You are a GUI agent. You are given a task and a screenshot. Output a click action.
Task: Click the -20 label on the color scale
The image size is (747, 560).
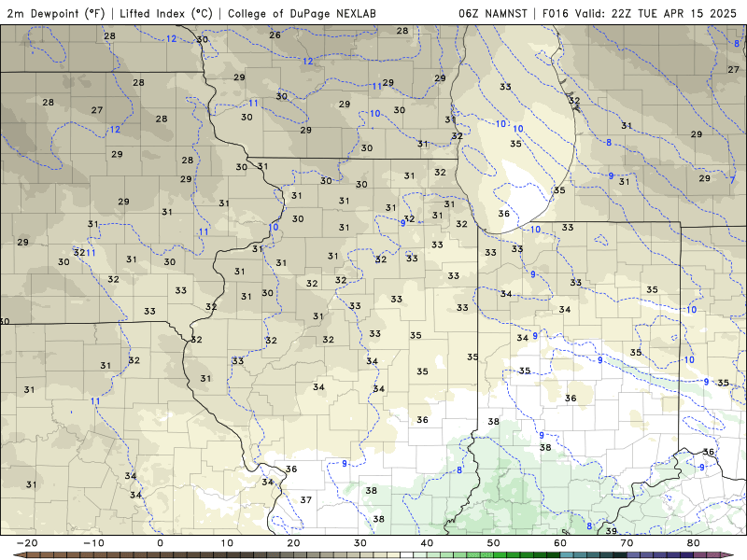pyautogui.click(x=27, y=543)
